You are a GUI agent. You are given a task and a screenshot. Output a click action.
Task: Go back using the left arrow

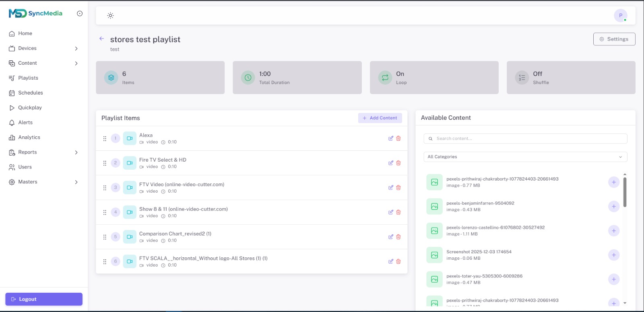(101, 39)
